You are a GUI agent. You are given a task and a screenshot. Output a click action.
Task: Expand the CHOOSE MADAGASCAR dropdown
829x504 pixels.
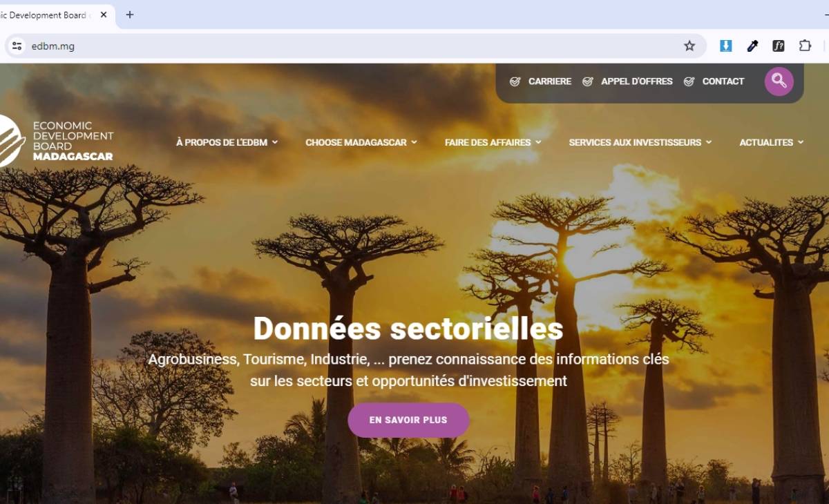click(x=361, y=142)
